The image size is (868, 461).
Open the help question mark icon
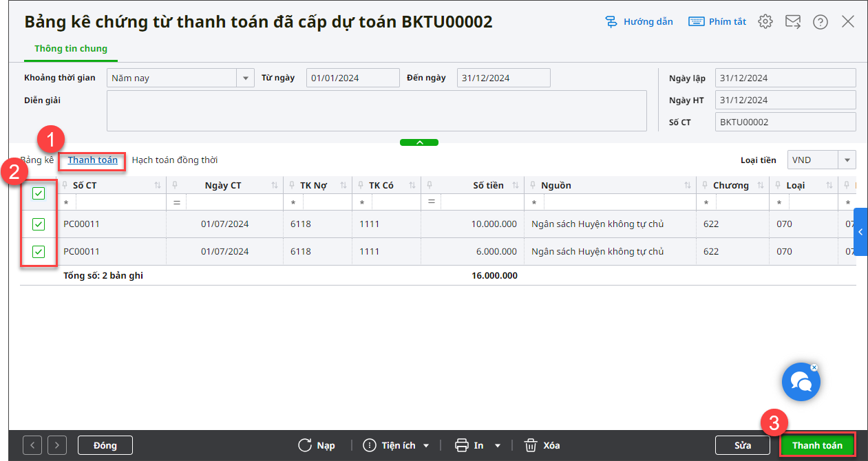tap(821, 22)
